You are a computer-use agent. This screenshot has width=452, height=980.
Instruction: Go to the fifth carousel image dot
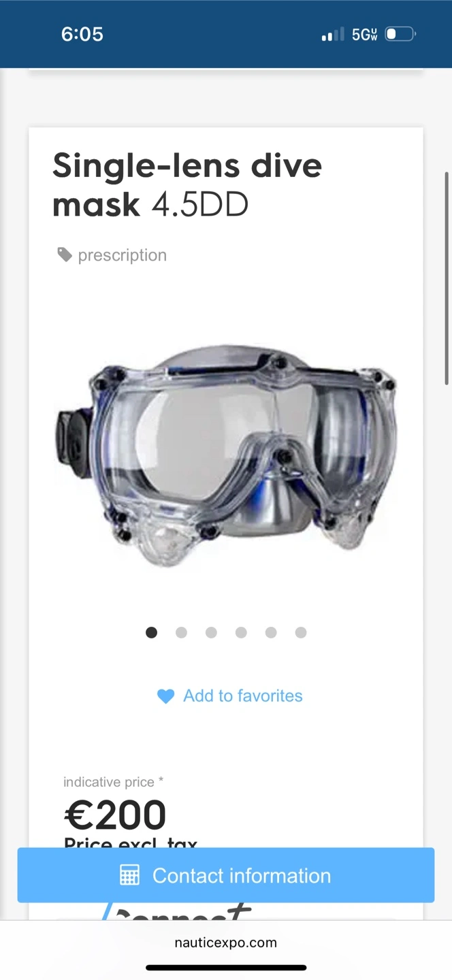[x=271, y=632]
